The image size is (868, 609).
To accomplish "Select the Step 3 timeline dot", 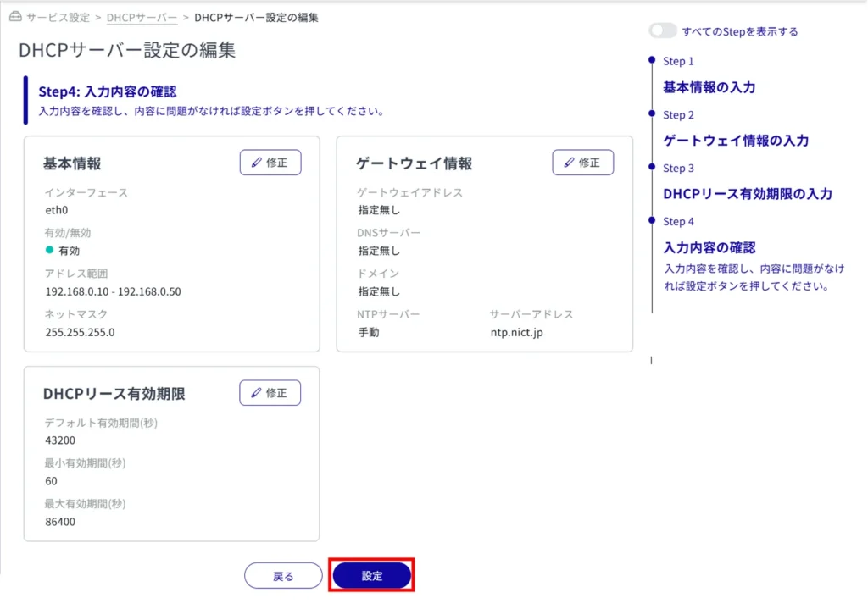I will (x=651, y=167).
